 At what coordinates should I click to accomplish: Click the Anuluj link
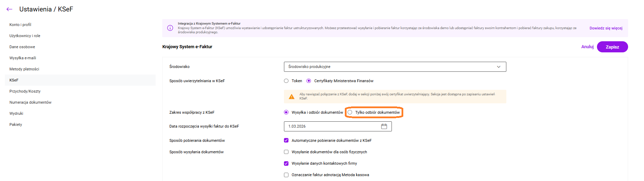(x=587, y=47)
